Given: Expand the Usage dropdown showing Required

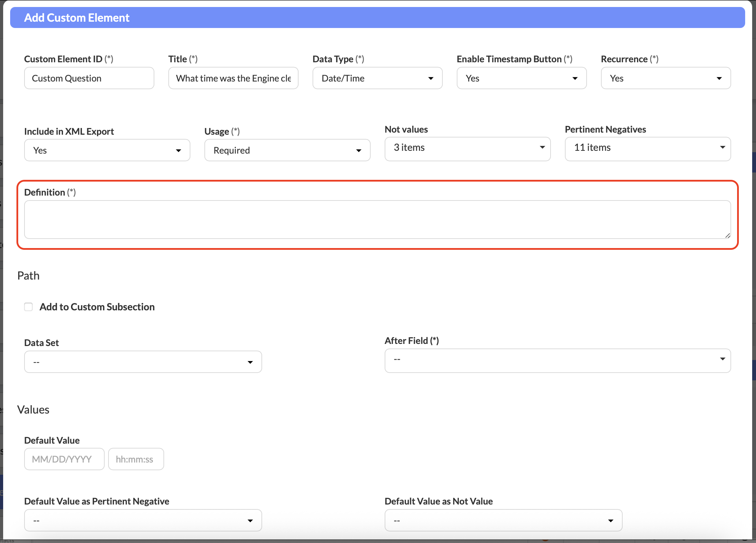Looking at the screenshot, I should [287, 150].
